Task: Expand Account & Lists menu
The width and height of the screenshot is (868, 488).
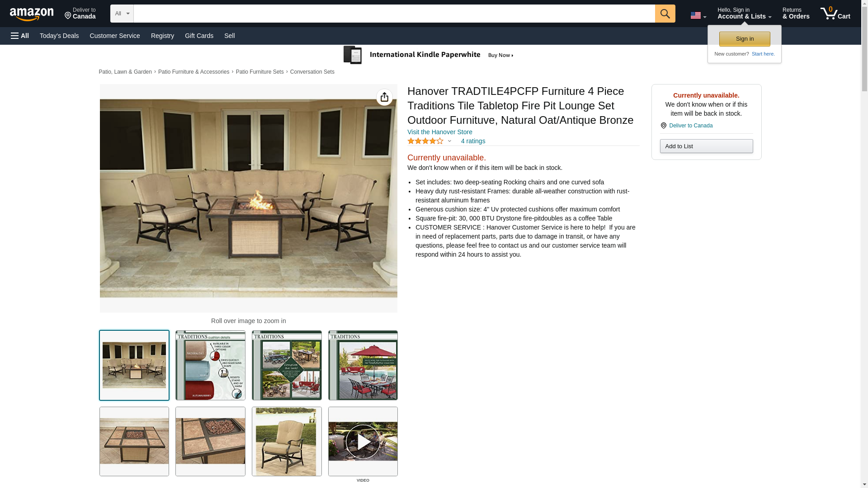Action: [744, 14]
